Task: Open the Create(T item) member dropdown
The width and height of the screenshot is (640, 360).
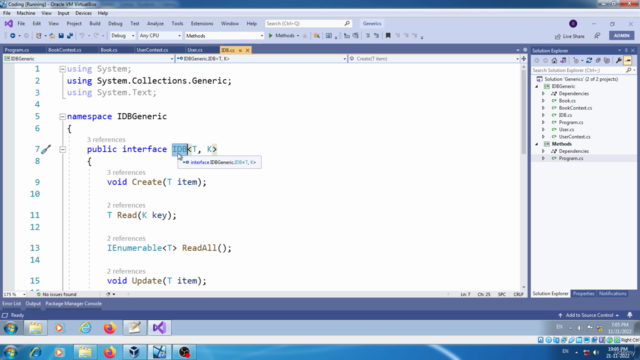Action: 434,59
